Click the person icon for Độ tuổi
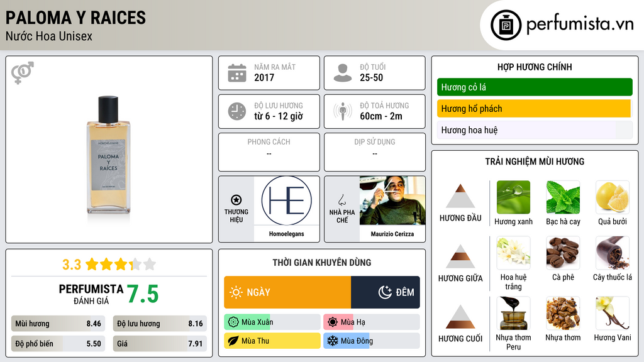 (343, 73)
